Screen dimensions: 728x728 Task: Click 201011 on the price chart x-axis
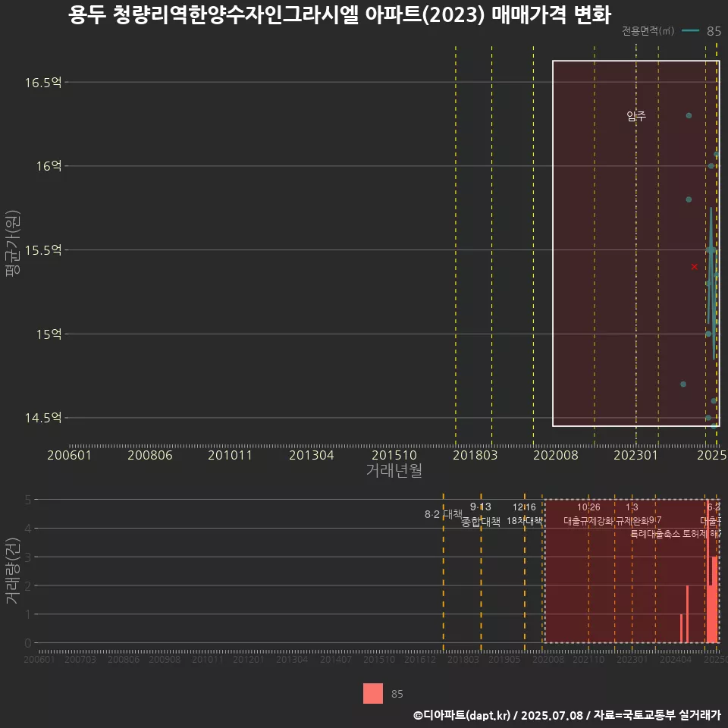pos(230,455)
